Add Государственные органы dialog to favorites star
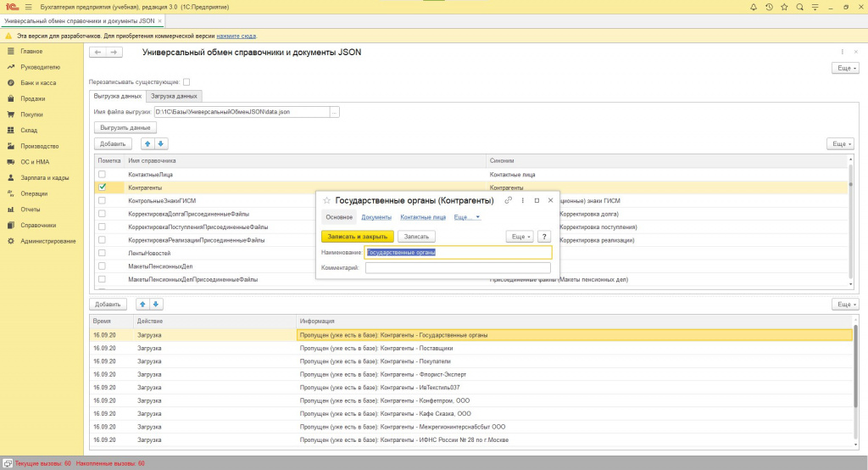868x470 pixels. tap(326, 200)
